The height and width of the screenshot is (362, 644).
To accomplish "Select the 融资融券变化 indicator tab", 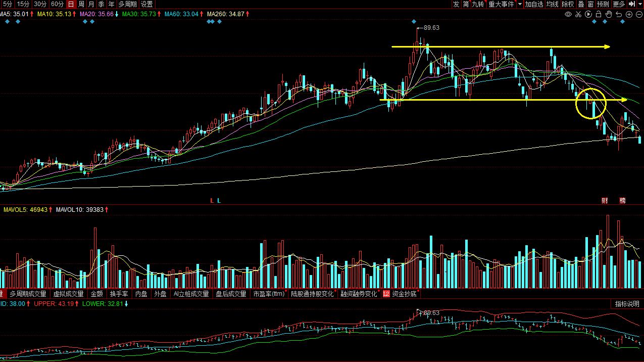I will click(x=359, y=294).
